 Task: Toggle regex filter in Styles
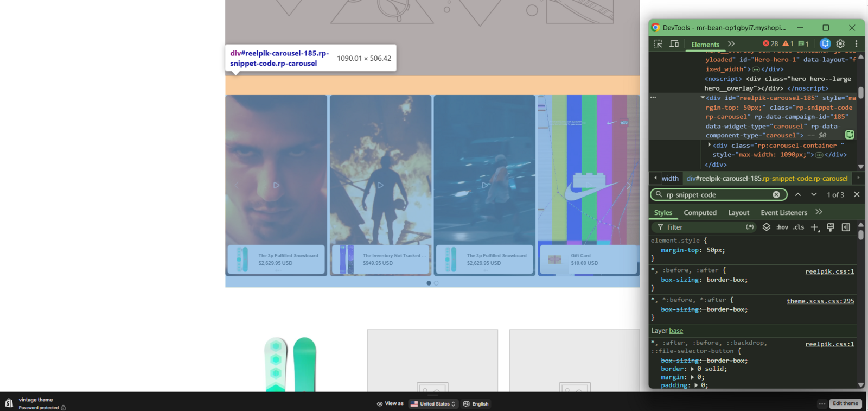[x=750, y=227]
